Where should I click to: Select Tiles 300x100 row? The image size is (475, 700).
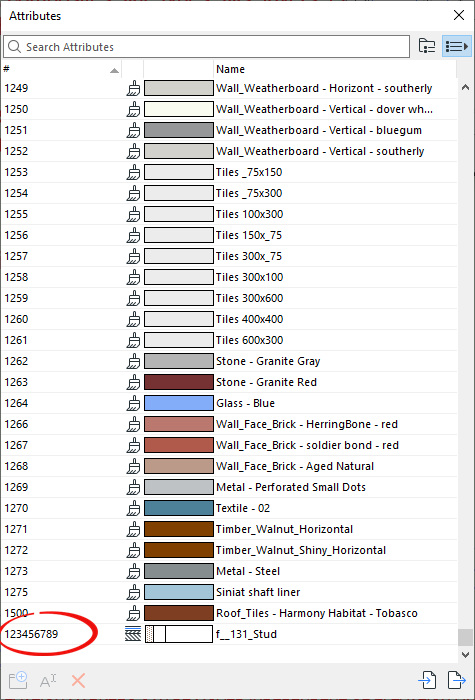point(229,277)
